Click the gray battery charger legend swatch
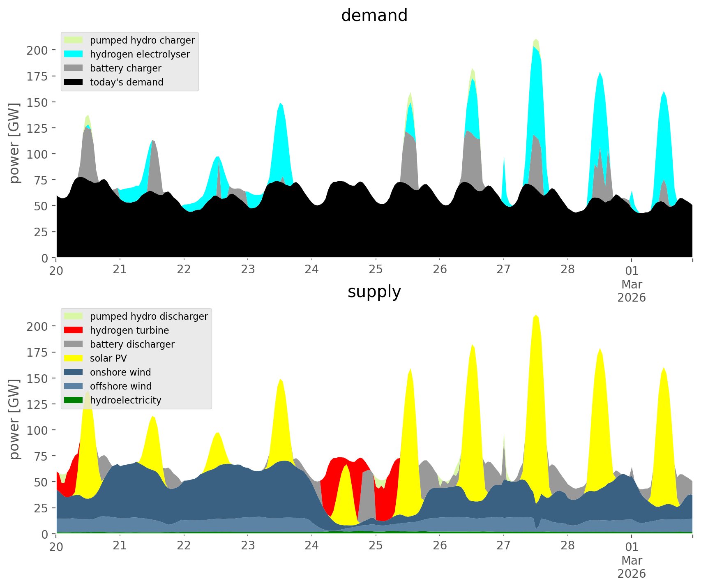This screenshot has height=588, width=701. pyautogui.click(x=74, y=68)
